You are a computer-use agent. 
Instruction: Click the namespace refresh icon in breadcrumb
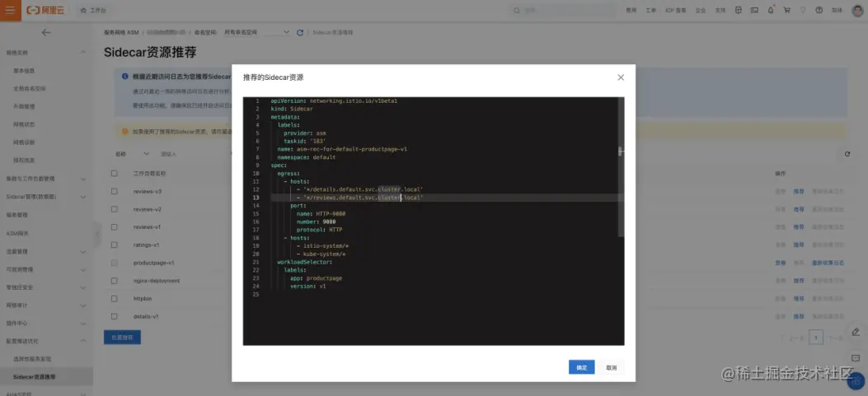coord(300,33)
